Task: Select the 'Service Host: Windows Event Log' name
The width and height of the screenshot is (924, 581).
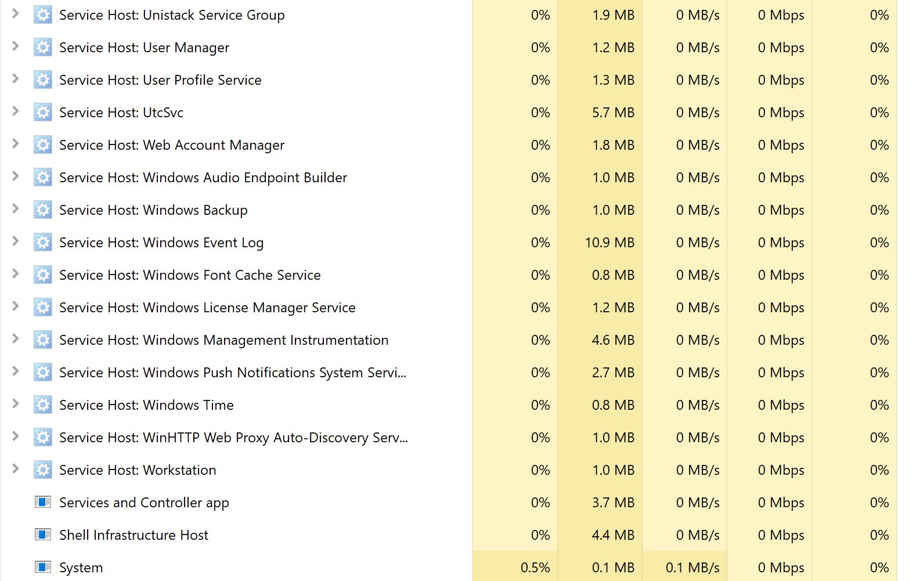Action: [x=161, y=243]
